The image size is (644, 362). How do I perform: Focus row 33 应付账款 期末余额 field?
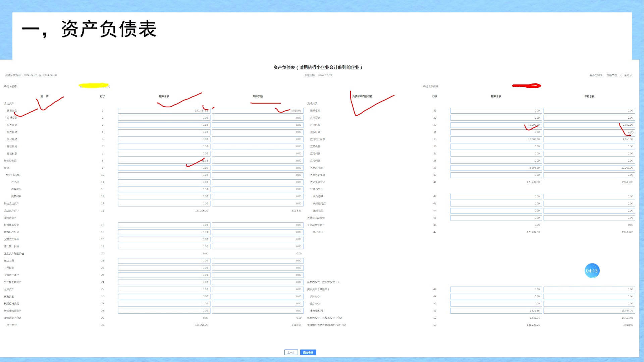(x=496, y=125)
